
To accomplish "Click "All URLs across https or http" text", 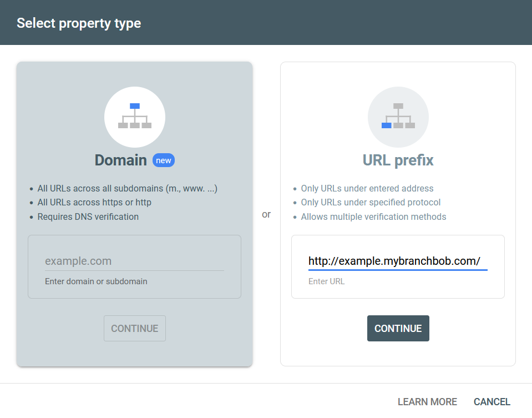I will [x=94, y=203].
